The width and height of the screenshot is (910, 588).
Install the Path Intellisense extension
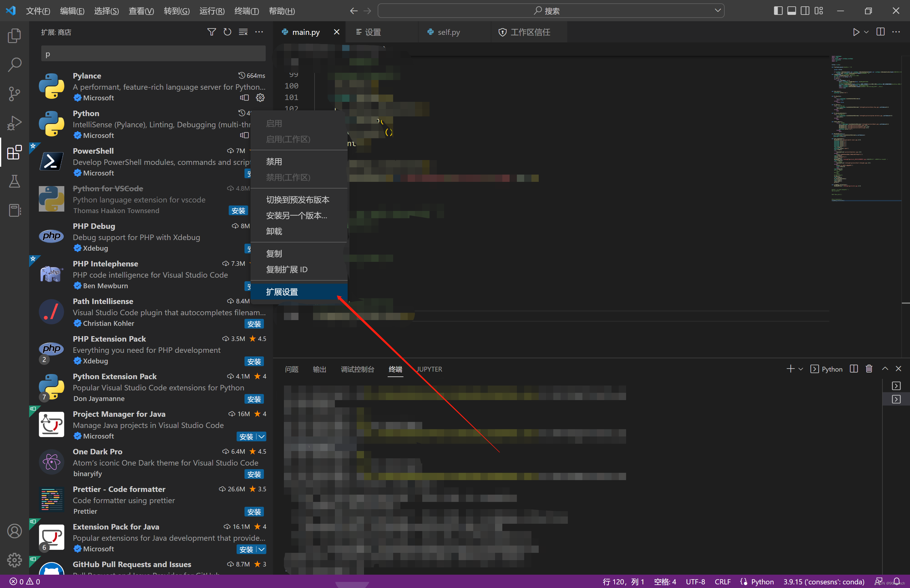(x=254, y=324)
